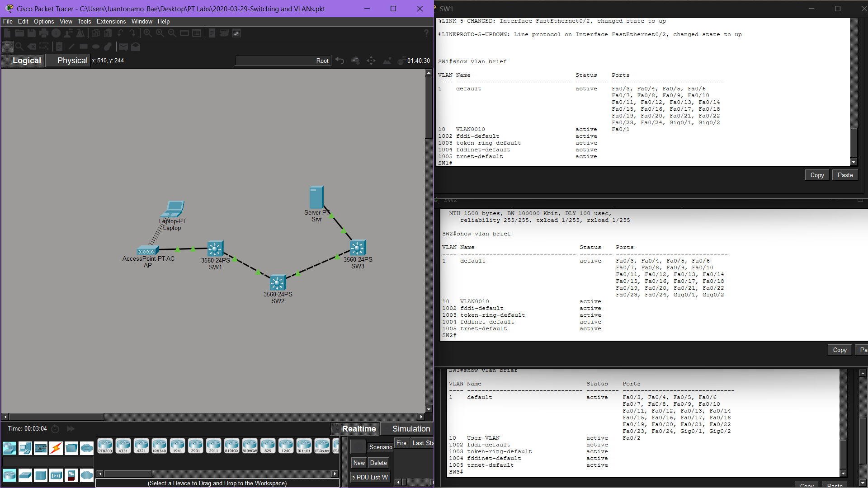The height and width of the screenshot is (488, 868).
Task: Click the Back navigation arrow icon
Action: coord(340,61)
